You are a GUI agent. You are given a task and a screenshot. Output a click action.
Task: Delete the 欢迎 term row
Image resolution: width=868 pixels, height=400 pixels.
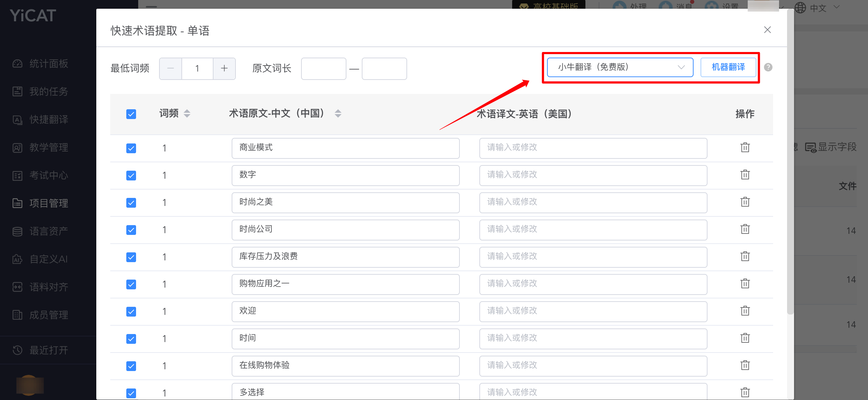[745, 311]
